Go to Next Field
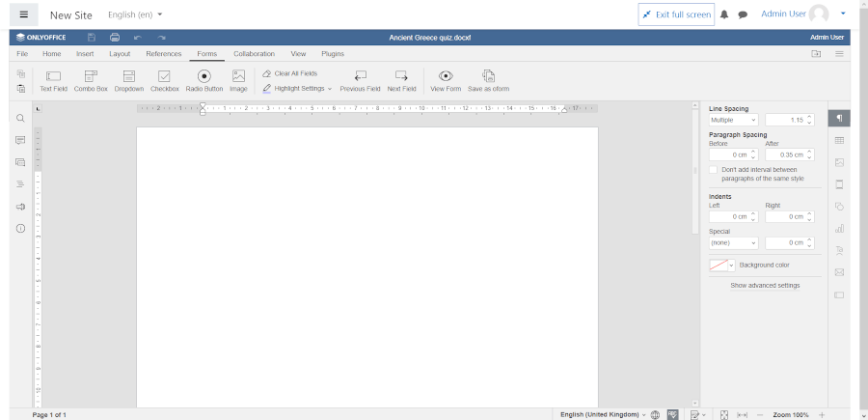This screenshot has height=420, width=868. 401,81
